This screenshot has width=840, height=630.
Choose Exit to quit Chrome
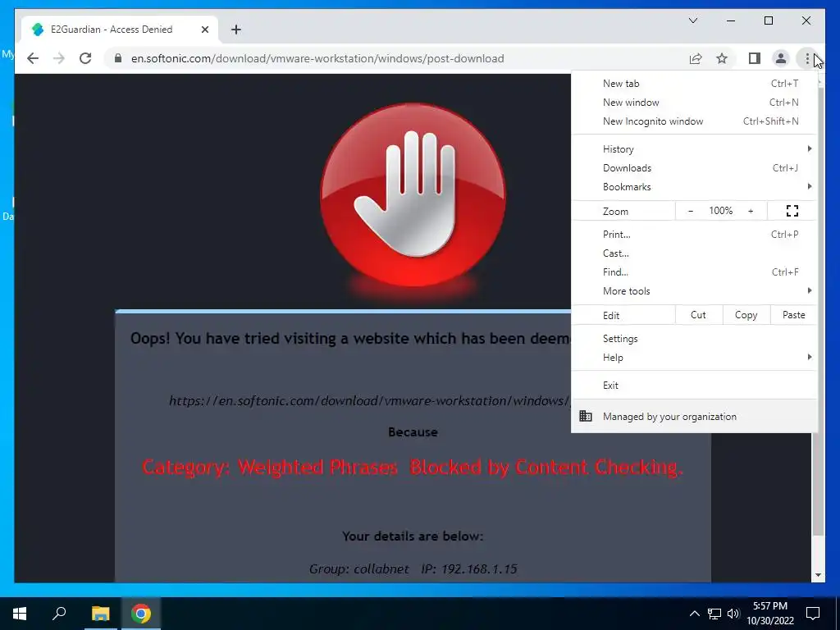(x=694, y=386)
